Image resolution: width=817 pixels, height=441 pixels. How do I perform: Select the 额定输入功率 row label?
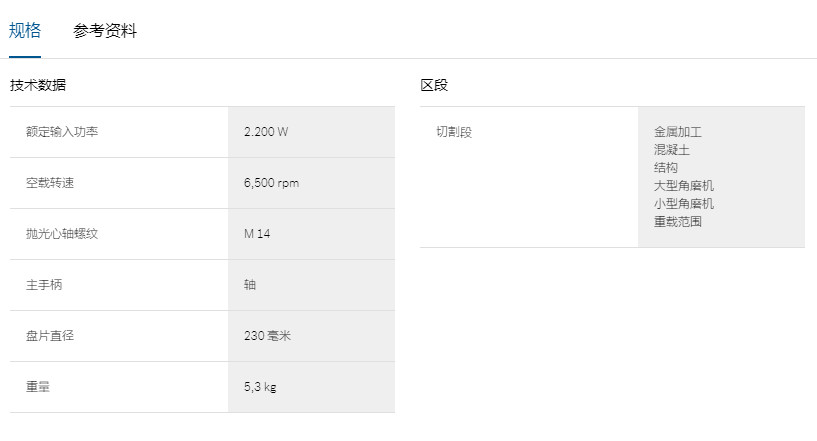point(62,132)
